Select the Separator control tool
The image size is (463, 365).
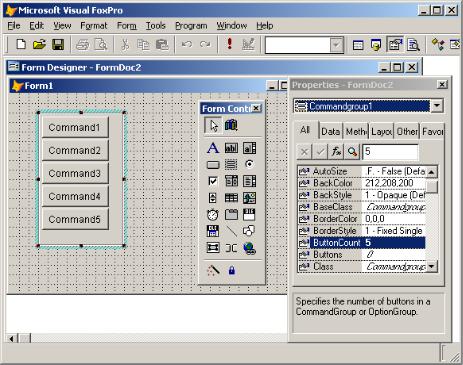(231, 248)
